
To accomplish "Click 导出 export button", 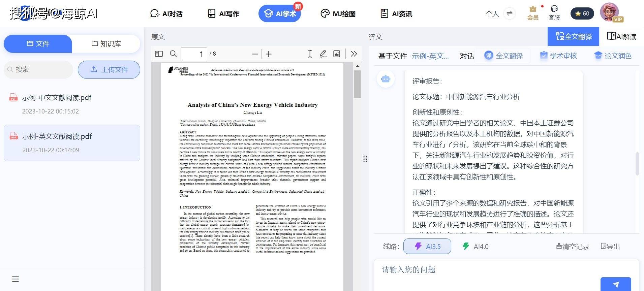I will pos(610,247).
